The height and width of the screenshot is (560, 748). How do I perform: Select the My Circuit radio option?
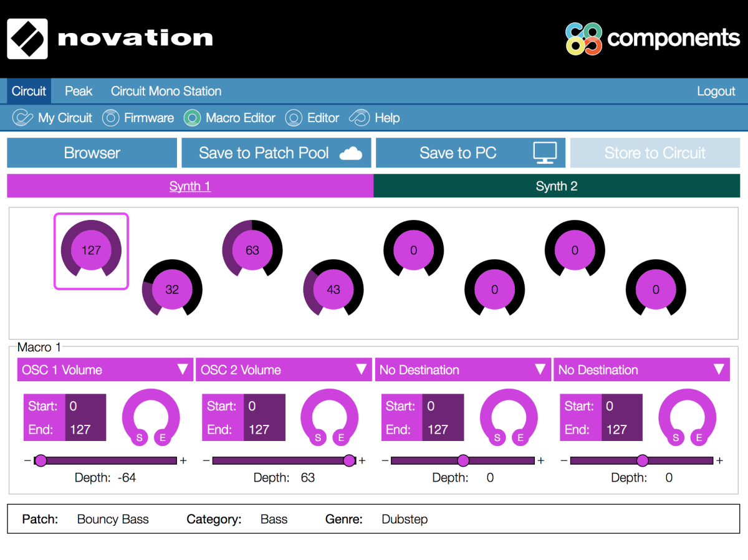(22, 118)
